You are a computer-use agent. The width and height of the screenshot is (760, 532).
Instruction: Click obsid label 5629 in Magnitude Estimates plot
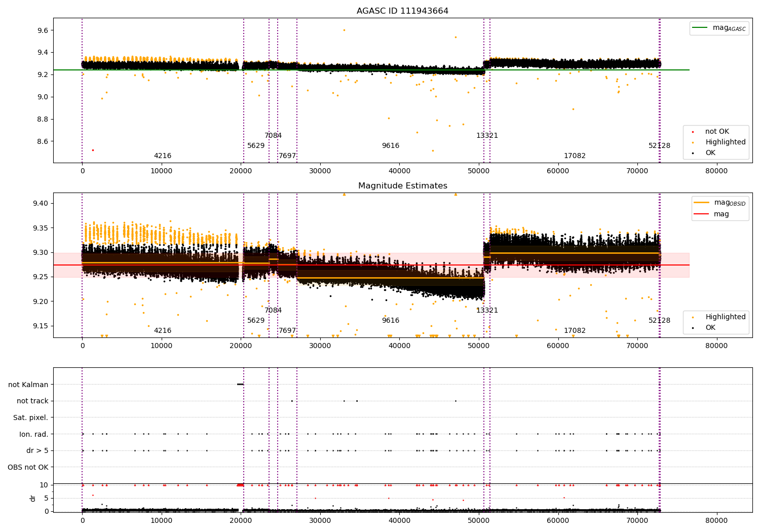click(x=256, y=321)
